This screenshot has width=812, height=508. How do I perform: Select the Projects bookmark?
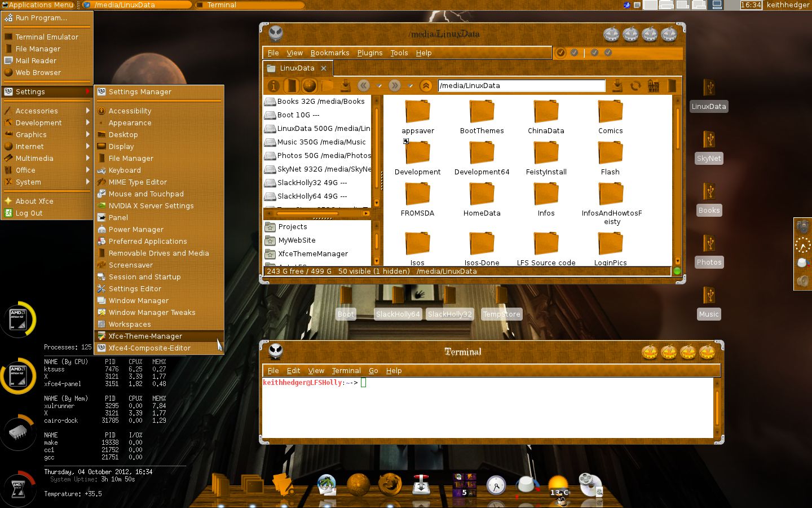pos(317,226)
